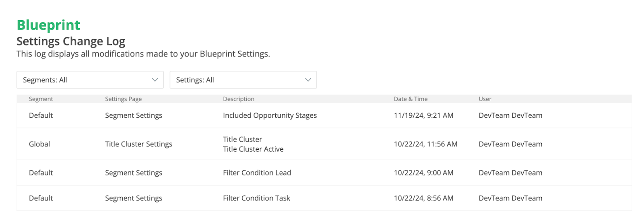Click the Description column header
The image size is (644, 211).
click(239, 99)
